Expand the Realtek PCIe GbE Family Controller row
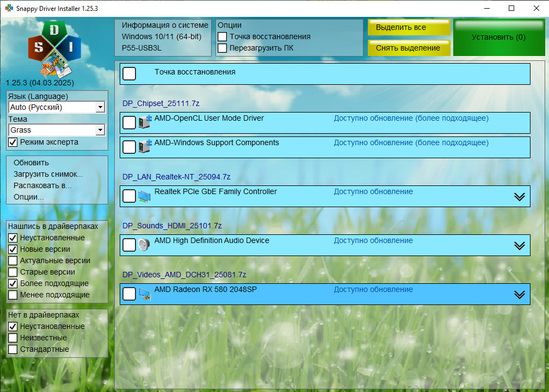Viewport: 549px width, 392px height. (519, 197)
